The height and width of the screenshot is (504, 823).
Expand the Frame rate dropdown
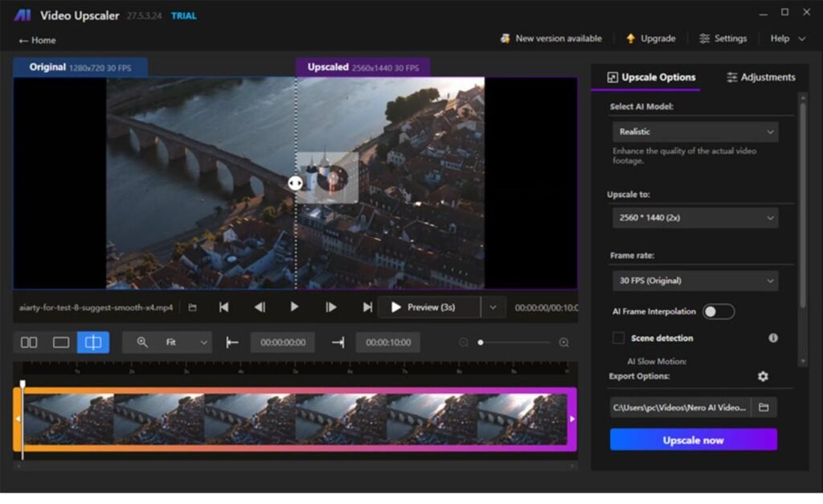coord(694,281)
